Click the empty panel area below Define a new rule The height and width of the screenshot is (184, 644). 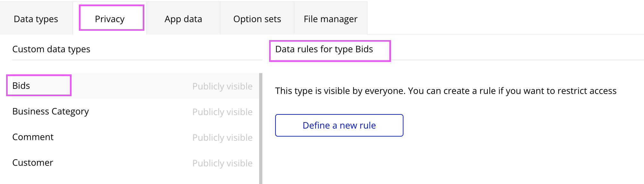[x=449, y=160]
